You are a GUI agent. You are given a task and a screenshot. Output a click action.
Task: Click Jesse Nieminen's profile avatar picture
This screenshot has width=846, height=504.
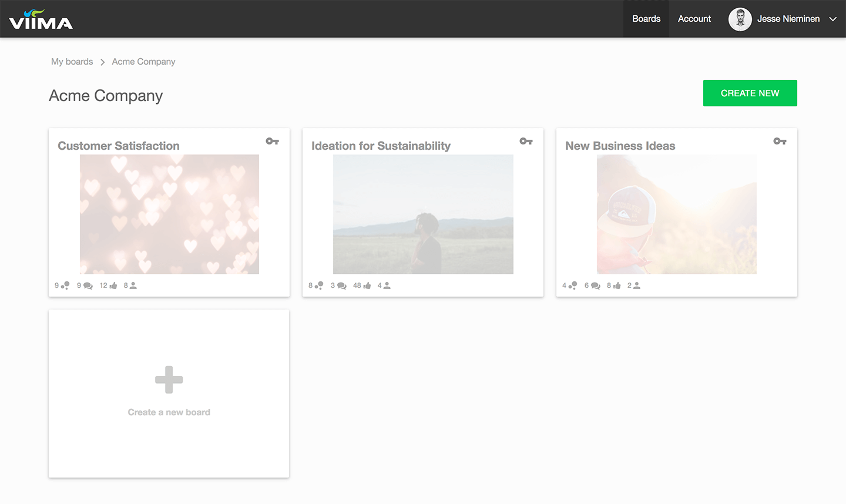[x=740, y=19]
